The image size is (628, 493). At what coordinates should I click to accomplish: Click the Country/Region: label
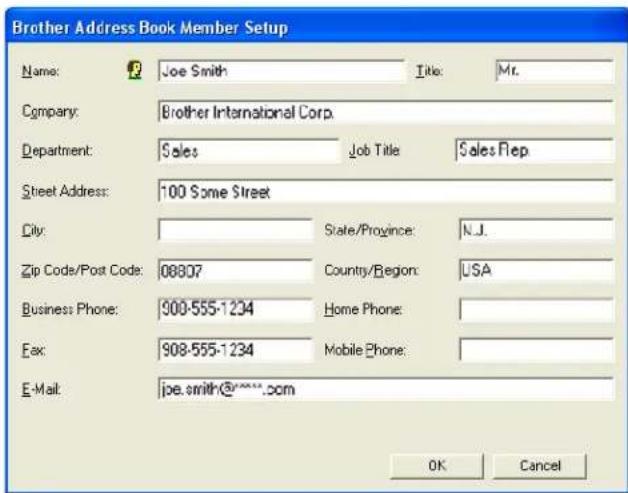pyautogui.click(x=371, y=271)
